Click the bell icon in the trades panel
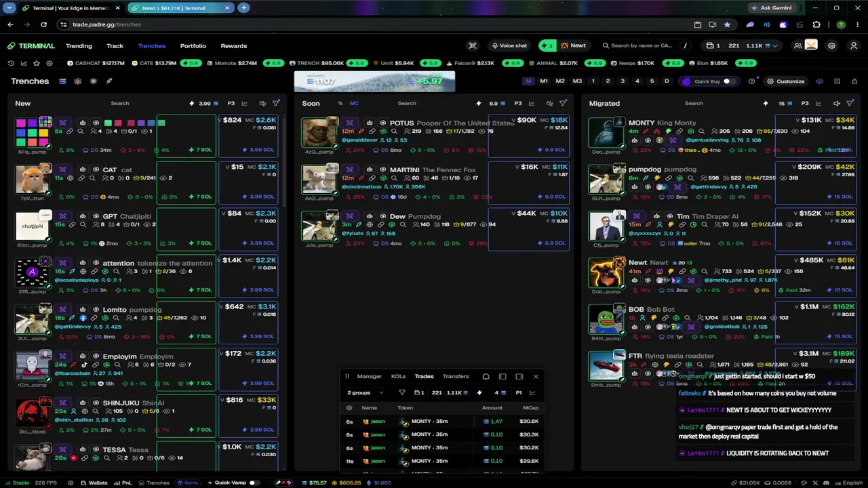868x488 pixels. (486, 376)
